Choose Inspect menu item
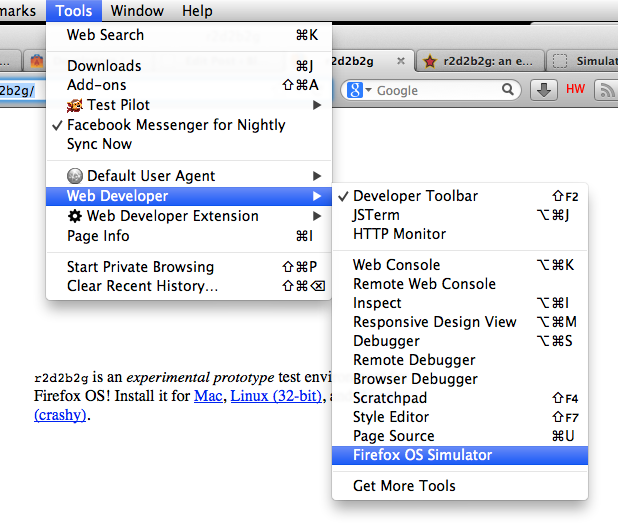The height and width of the screenshot is (530, 618). click(x=460, y=303)
